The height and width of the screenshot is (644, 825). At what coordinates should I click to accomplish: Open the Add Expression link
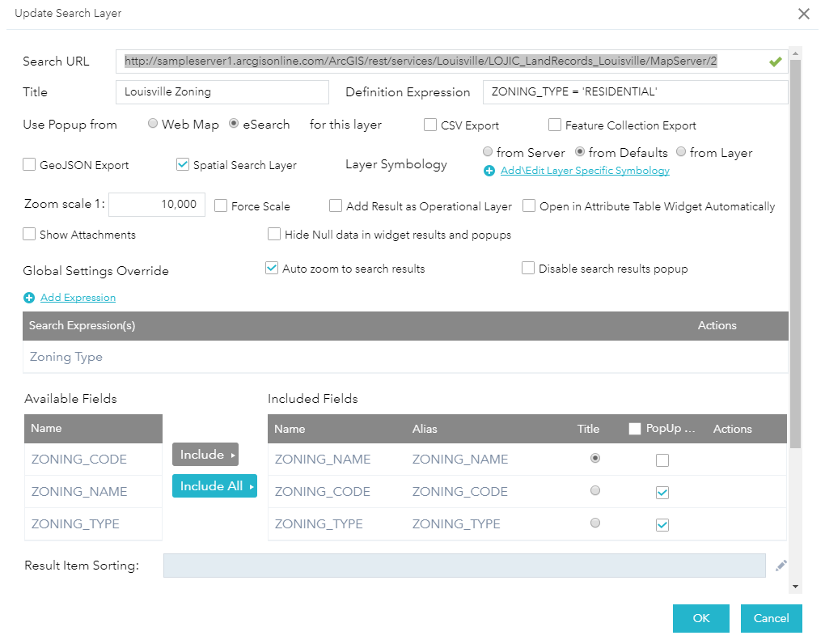78,298
